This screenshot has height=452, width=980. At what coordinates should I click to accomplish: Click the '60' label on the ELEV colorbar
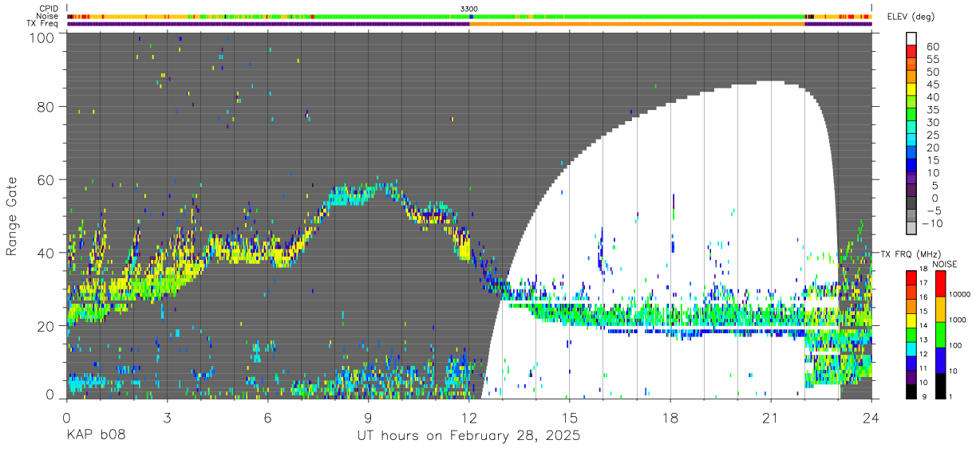(x=932, y=46)
